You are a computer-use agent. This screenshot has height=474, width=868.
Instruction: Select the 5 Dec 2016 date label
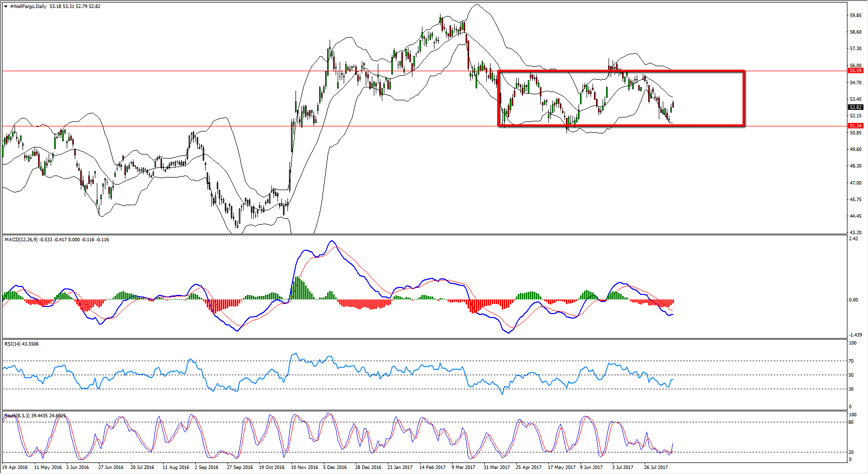pyautogui.click(x=335, y=467)
